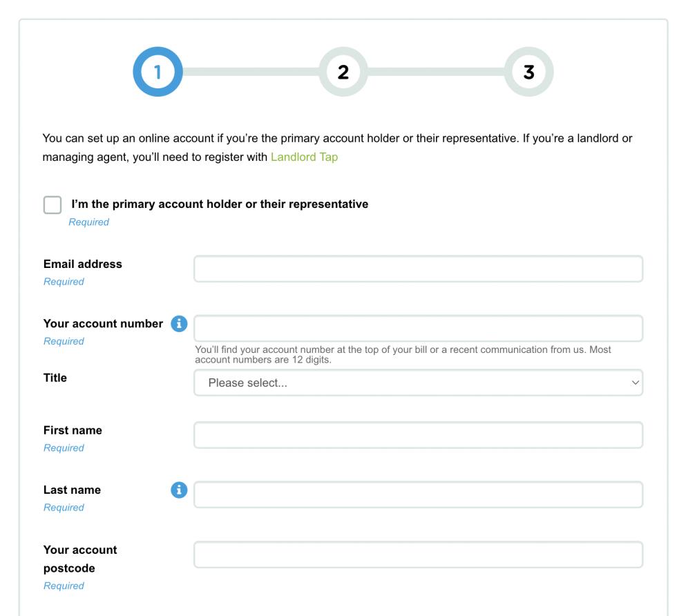
Task: Click the Email address input field
Action: pos(418,269)
